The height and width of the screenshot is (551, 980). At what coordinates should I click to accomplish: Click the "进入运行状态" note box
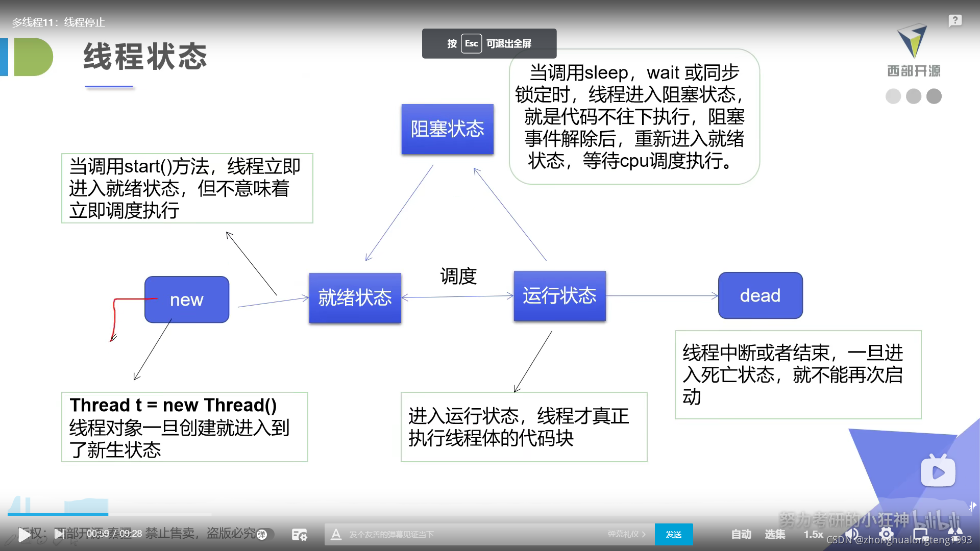click(524, 427)
